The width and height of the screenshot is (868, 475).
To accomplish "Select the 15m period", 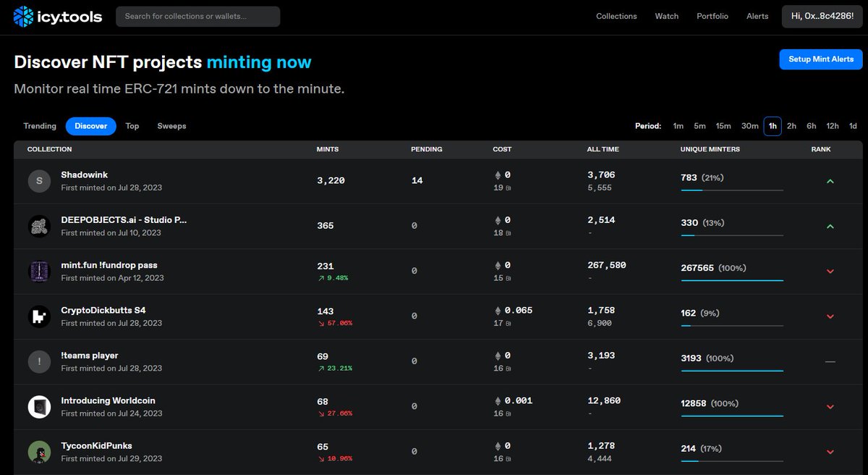I will coord(723,126).
